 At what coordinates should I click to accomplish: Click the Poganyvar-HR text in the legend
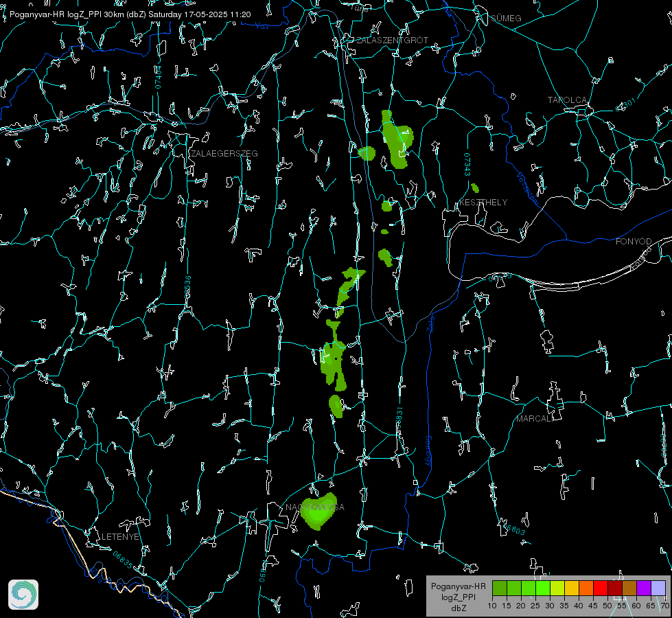[x=458, y=586]
